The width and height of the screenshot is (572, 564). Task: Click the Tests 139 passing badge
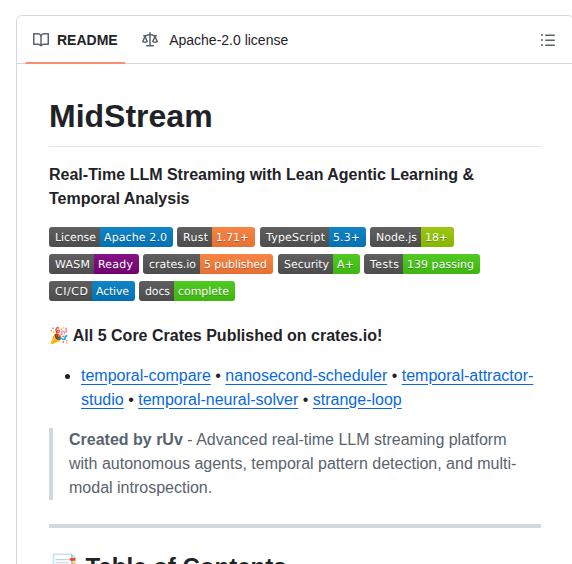(x=422, y=264)
